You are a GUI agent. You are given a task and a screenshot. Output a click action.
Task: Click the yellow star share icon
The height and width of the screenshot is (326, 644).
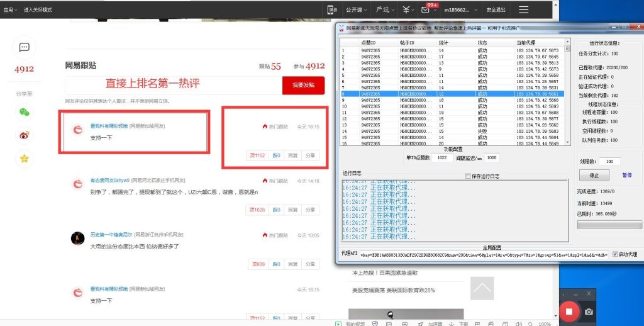click(x=25, y=159)
